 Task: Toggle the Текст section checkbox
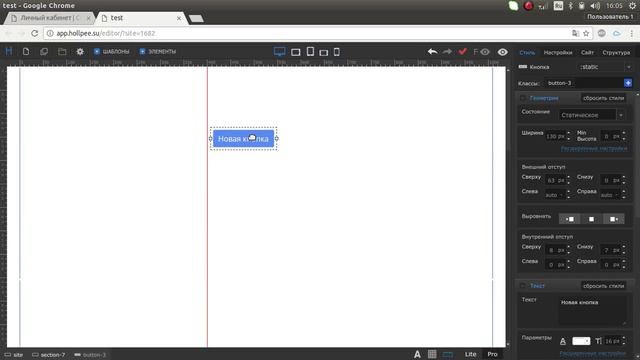(x=523, y=286)
